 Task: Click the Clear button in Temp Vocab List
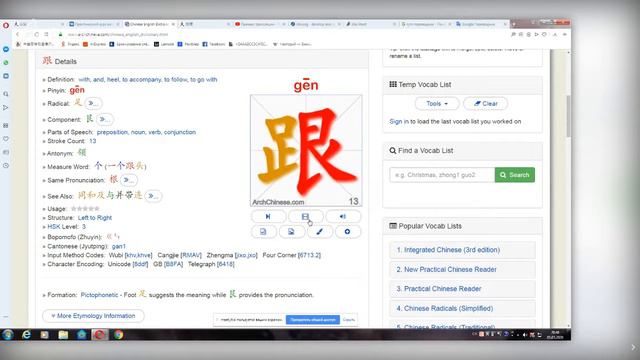[x=485, y=104]
